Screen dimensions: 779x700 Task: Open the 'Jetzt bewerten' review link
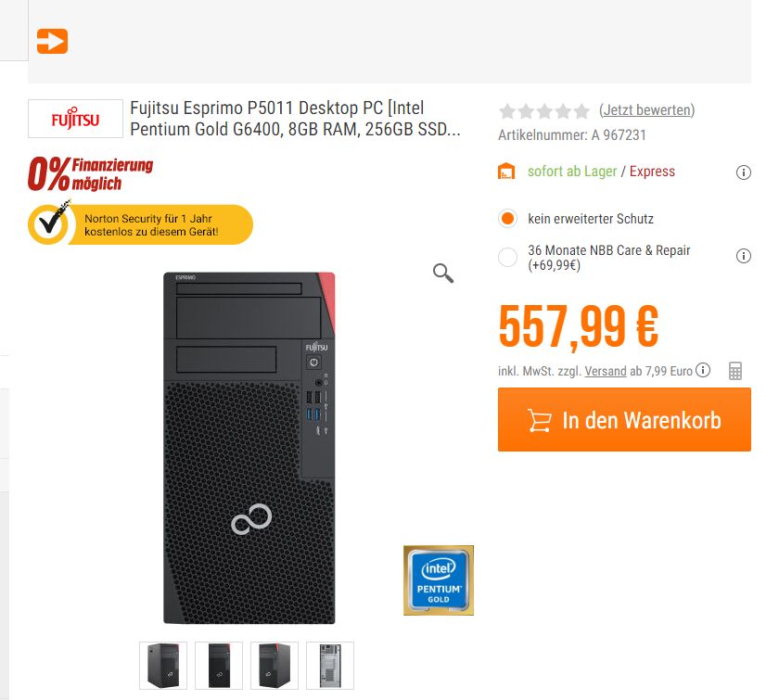(x=647, y=109)
